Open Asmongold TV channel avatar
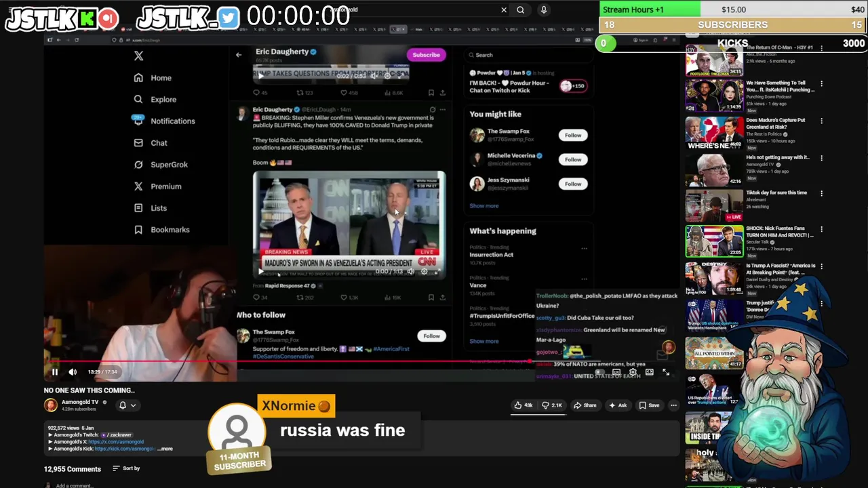The image size is (868, 488). pos(51,405)
